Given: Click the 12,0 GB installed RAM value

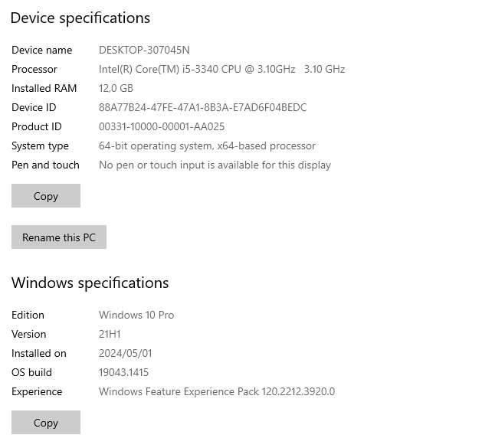Looking at the screenshot, I should click(x=116, y=88).
